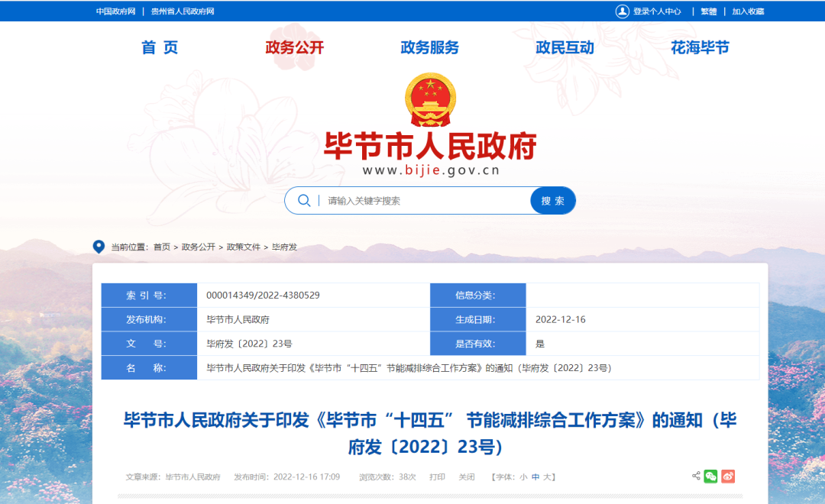
Task: Click the 打印 print link
Action: click(437, 477)
